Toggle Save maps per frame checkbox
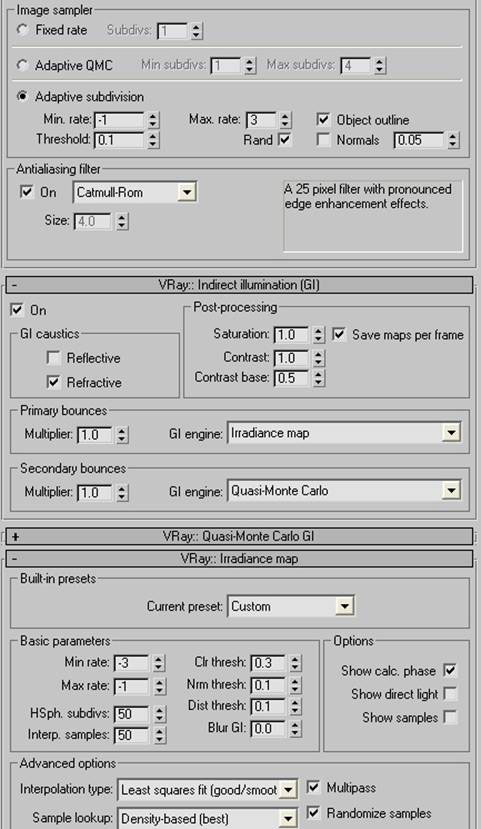481x829 pixels. [339, 335]
